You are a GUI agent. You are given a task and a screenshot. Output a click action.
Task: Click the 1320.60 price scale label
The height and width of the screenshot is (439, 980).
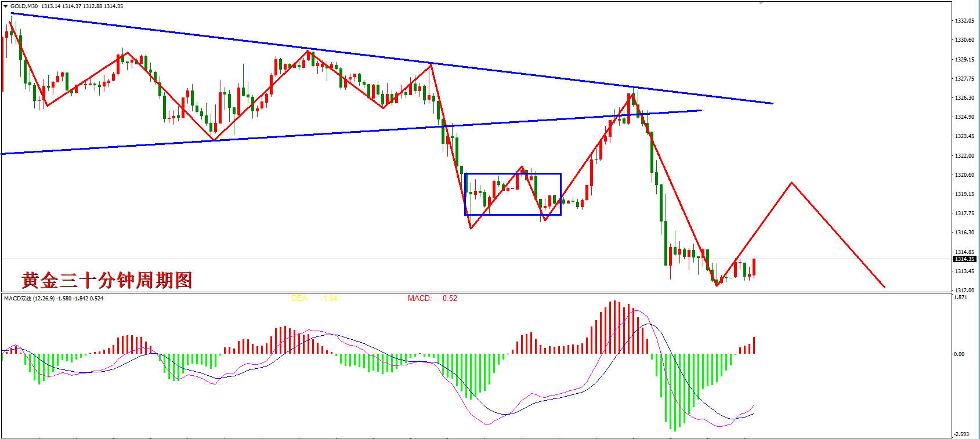[x=965, y=175]
